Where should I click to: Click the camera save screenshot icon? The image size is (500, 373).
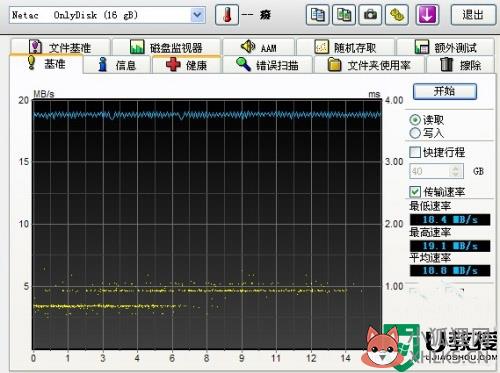[370, 15]
